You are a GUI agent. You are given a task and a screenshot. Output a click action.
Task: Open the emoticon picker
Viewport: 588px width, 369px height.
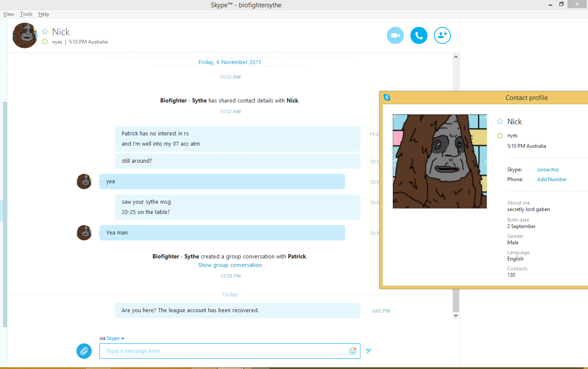point(353,351)
